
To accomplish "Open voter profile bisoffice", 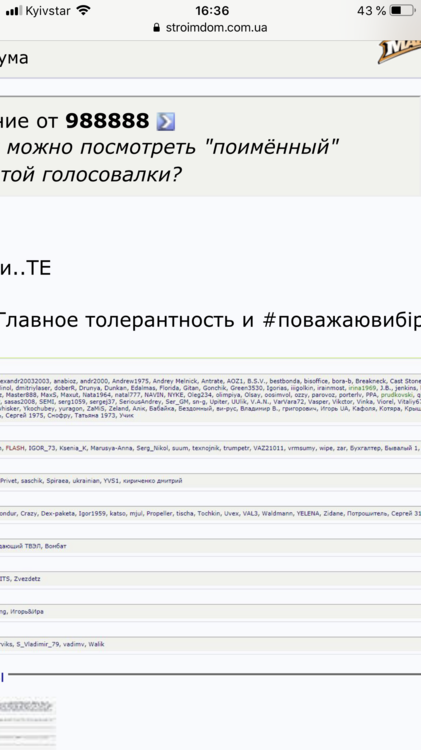I will click(x=316, y=382).
